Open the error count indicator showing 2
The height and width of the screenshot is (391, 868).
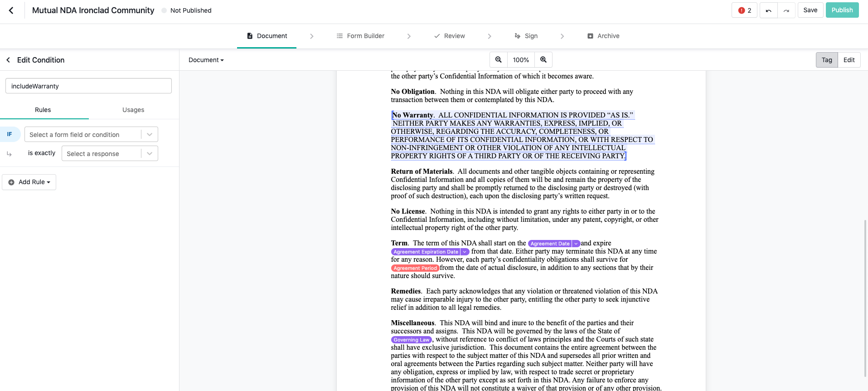click(x=744, y=10)
